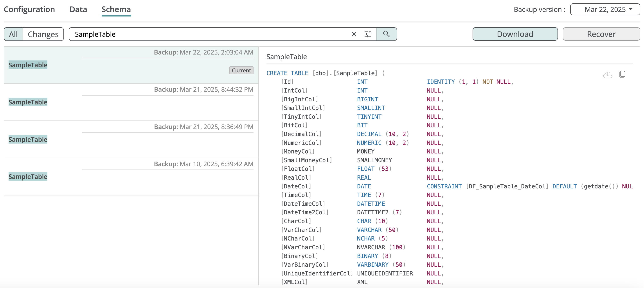
Task: Click the [TimeCol] column name
Action: (x=296, y=195)
